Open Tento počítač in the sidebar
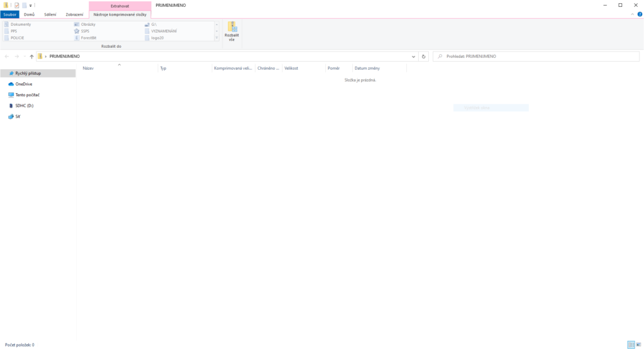 27,94
